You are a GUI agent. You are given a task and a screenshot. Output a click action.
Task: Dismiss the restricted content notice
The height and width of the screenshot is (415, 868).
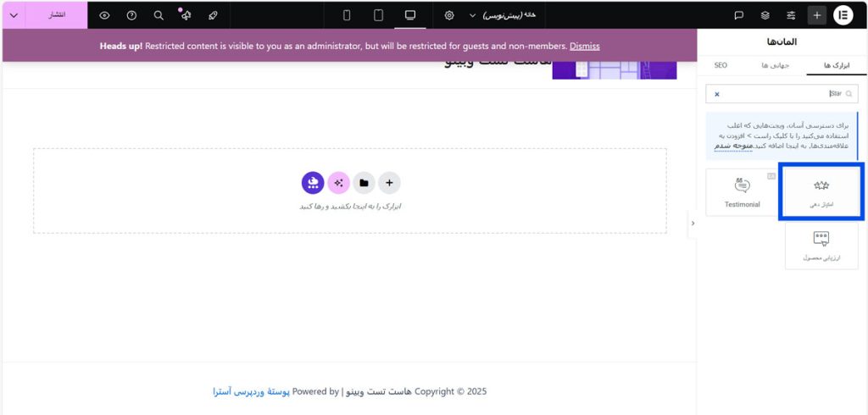click(x=584, y=46)
